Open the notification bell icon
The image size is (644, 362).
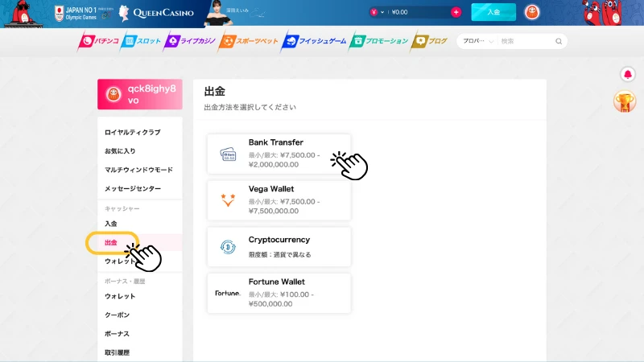(x=627, y=74)
